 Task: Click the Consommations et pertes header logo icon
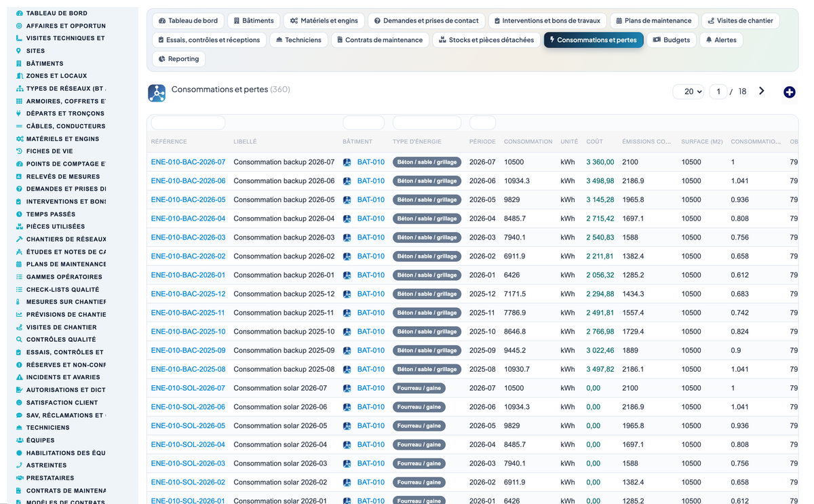[x=157, y=93]
